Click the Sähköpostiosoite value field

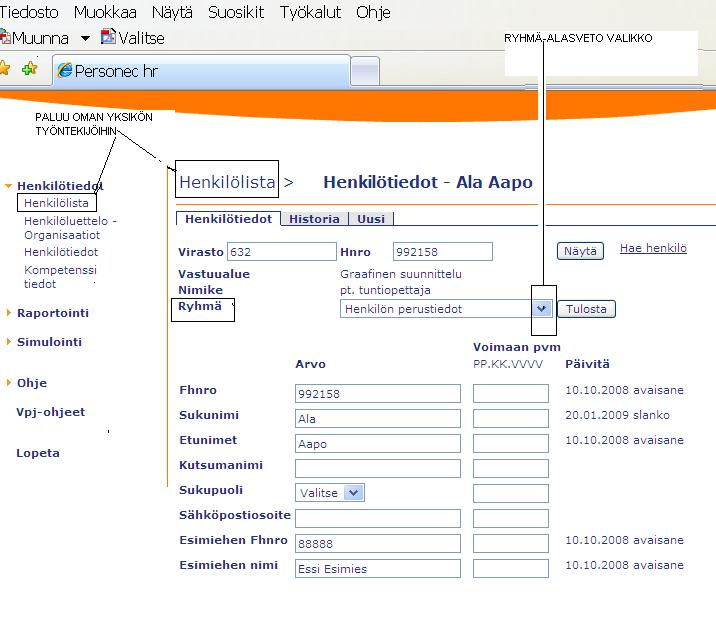(378, 518)
